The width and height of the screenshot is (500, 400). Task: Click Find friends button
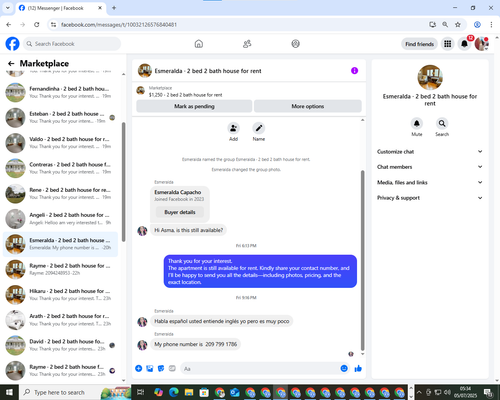(x=419, y=44)
